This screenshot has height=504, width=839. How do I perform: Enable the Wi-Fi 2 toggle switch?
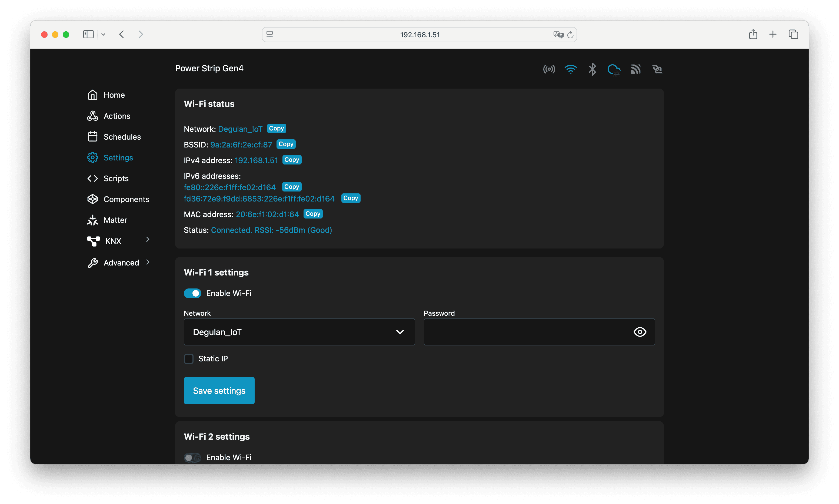192,458
